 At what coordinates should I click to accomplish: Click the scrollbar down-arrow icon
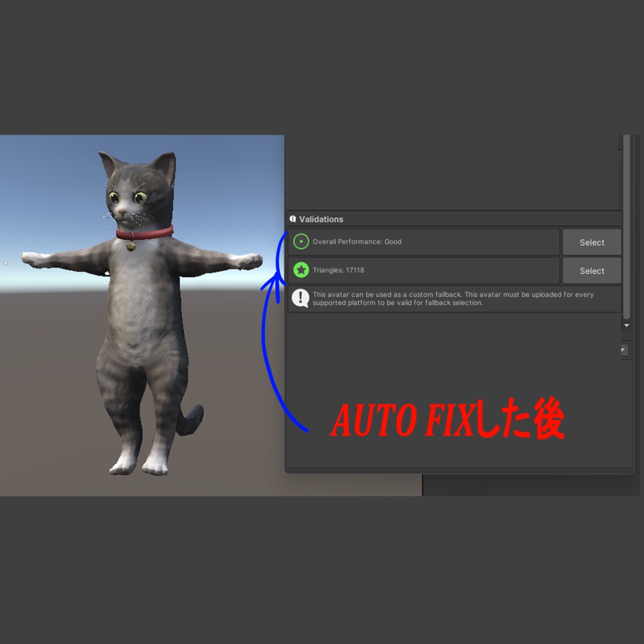point(626,325)
